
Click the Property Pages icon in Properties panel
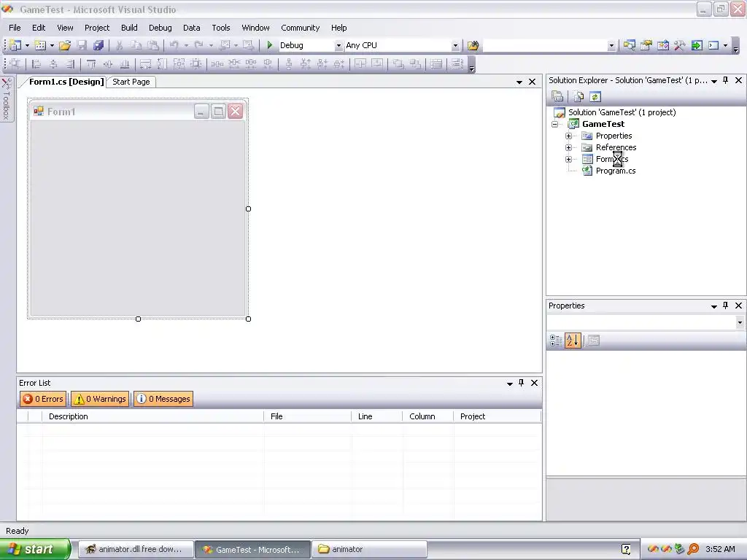(x=593, y=341)
